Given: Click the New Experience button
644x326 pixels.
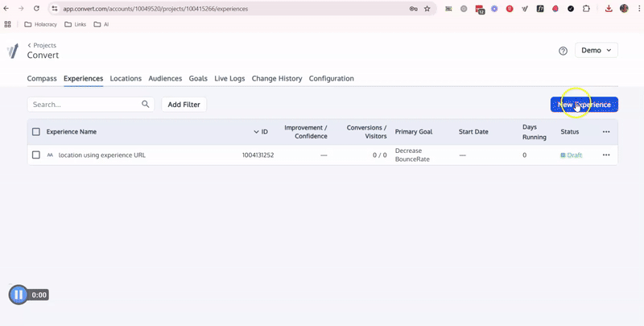Looking at the screenshot, I should (x=584, y=105).
